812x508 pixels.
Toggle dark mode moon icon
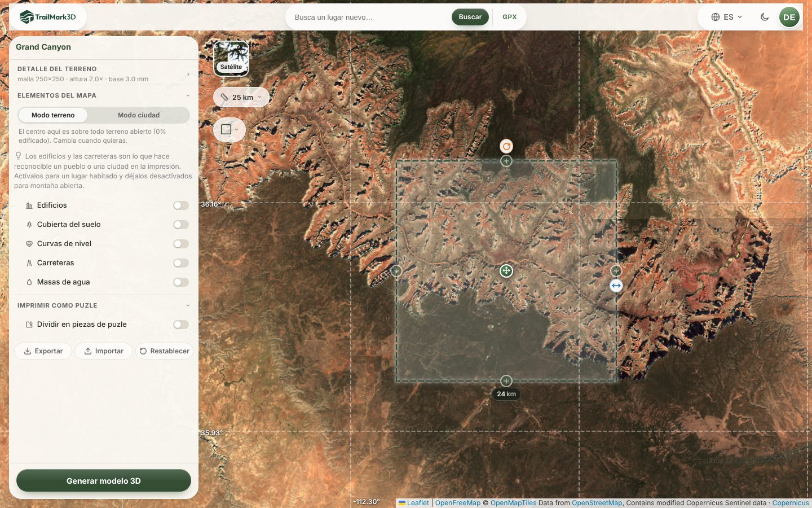point(765,17)
